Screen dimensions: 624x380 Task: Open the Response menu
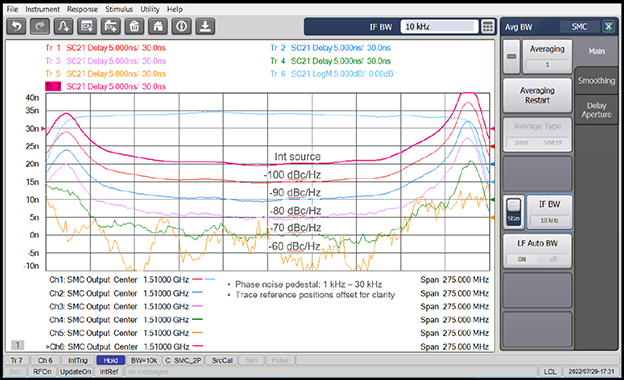82,9
